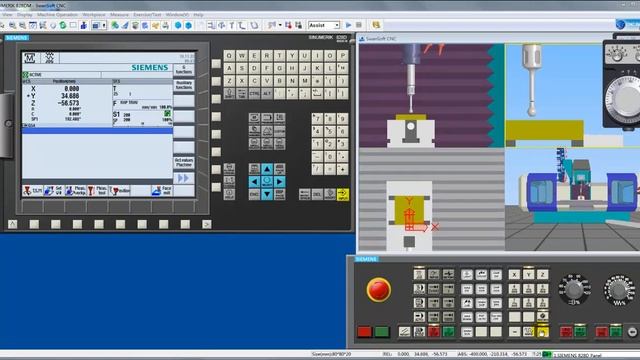640x360 pixels.
Task: Click the right arrow cursor key
Action: coord(280,182)
